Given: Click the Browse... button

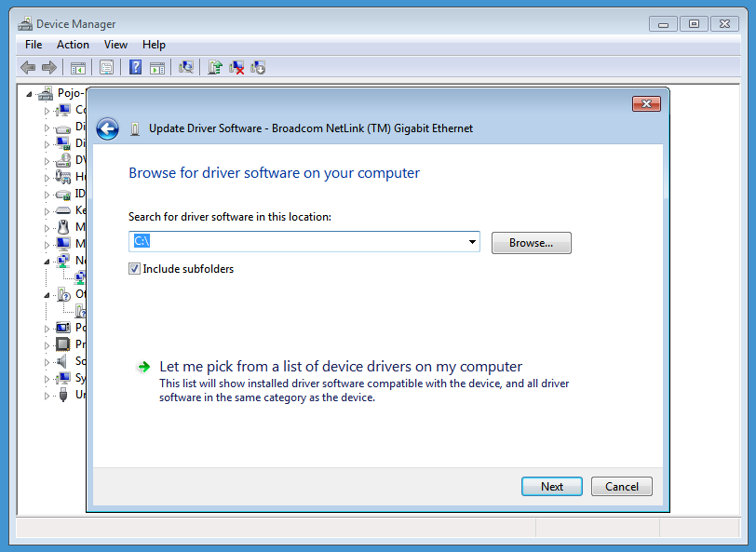Looking at the screenshot, I should [x=532, y=243].
